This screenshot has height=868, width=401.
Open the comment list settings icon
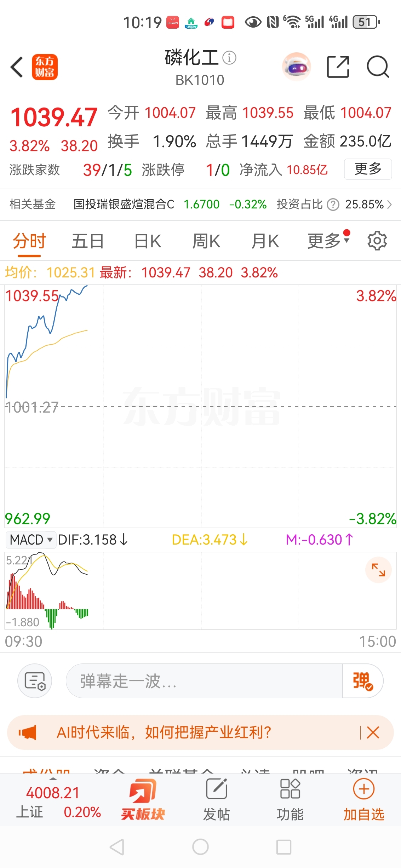pos(35,681)
